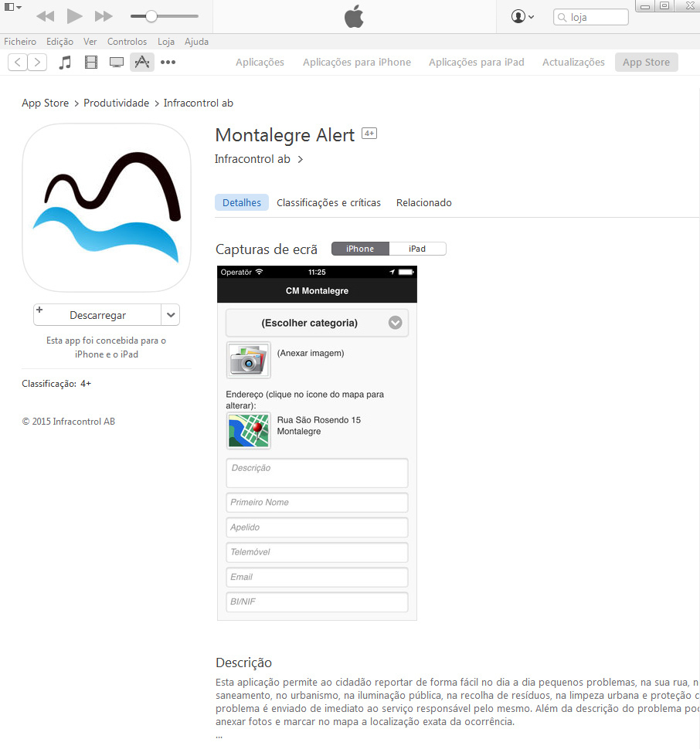Select the TV Shows library icon
The width and height of the screenshot is (700, 749).
pos(117,63)
